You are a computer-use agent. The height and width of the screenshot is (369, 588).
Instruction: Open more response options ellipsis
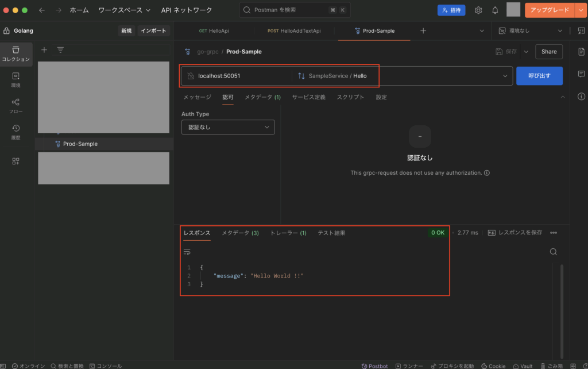(x=554, y=233)
